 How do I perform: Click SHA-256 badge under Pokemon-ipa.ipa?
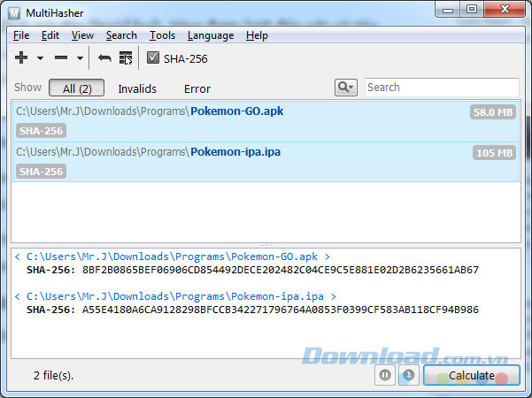pos(41,172)
